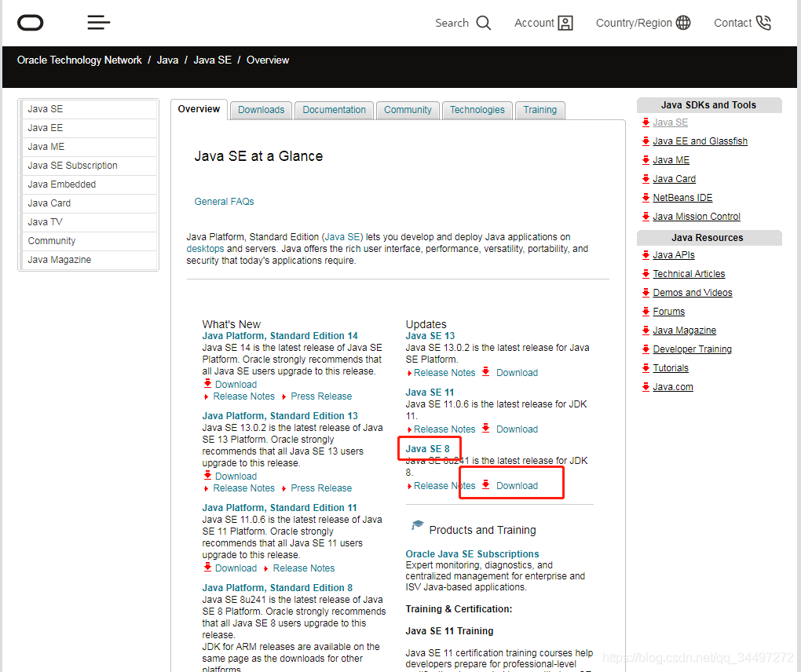801x672 pixels.
Task: Open Account using the account icon
Action: 565,23
